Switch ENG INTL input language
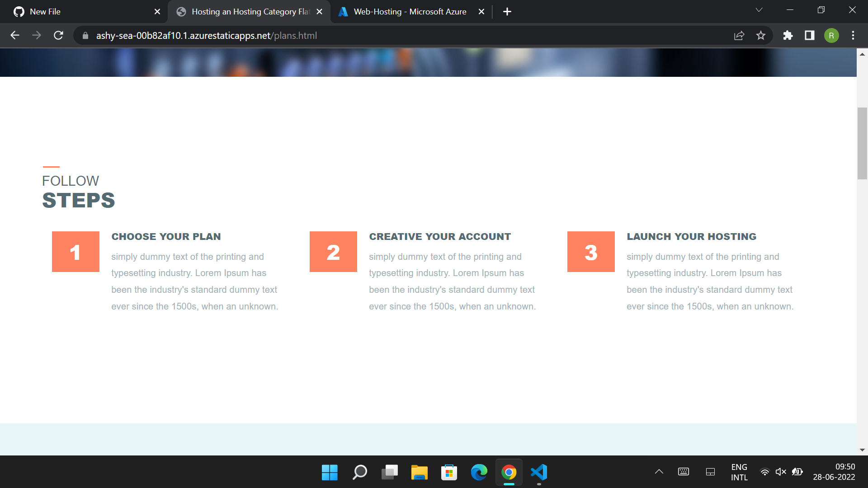The width and height of the screenshot is (868, 488). [x=739, y=472]
